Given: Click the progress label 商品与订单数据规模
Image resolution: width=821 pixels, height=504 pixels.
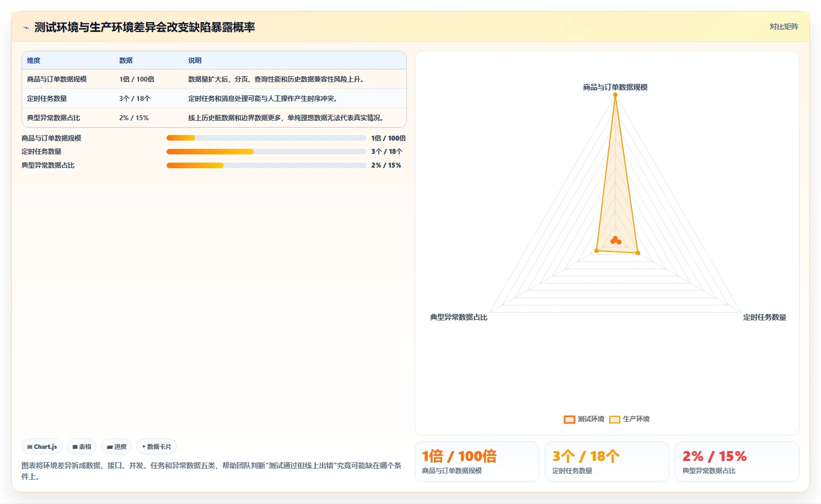Looking at the screenshot, I should [51, 138].
